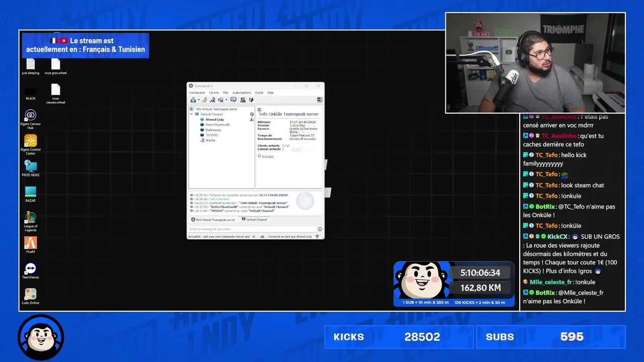Open the 'just sleeping' desktop file
Screen dimensions: 644x362
click(30, 66)
